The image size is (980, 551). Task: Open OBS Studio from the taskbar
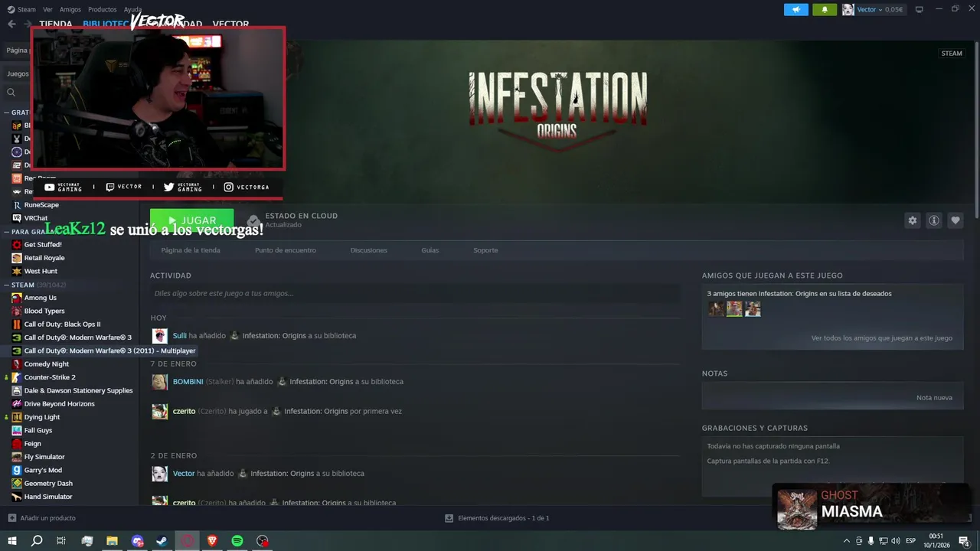tap(263, 541)
